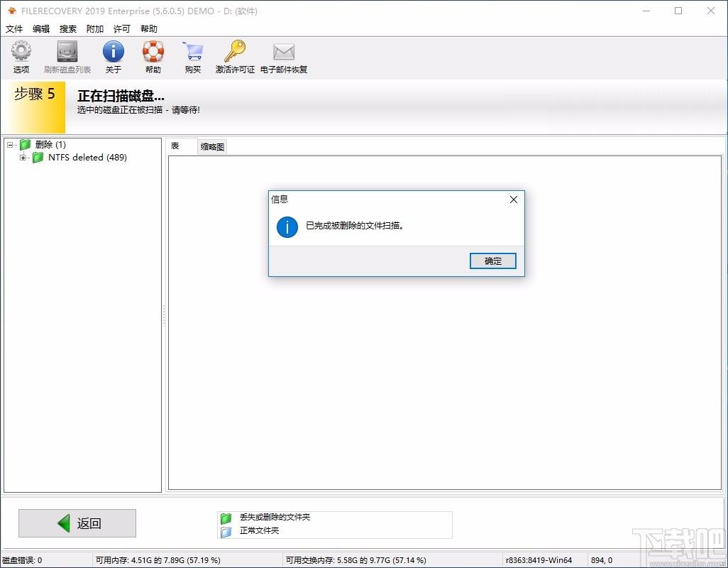The width and height of the screenshot is (728, 568).
Task: Click the 信息 dialog title
Action: [x=280, y=200]
